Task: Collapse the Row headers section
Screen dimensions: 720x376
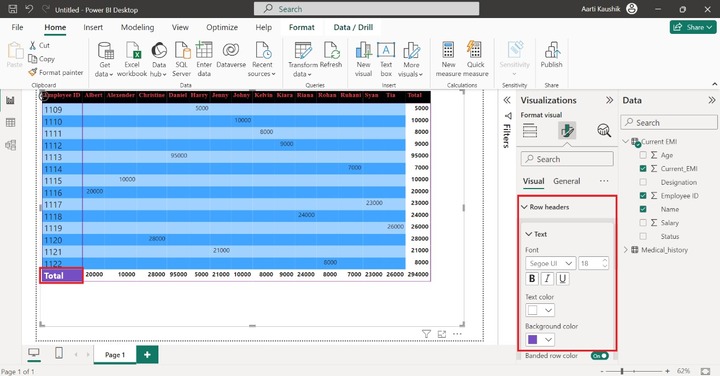Action: click(x=524, y=207)
